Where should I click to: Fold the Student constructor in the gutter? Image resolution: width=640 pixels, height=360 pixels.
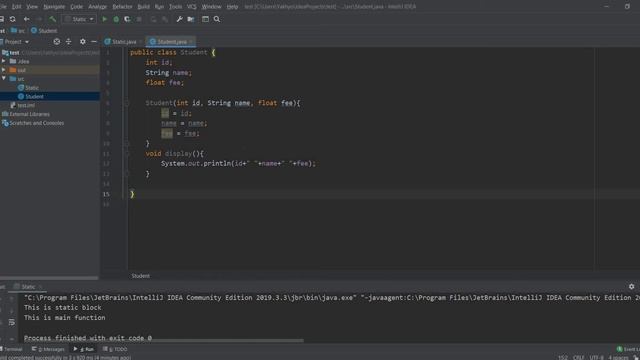click(x=127, y=103)
